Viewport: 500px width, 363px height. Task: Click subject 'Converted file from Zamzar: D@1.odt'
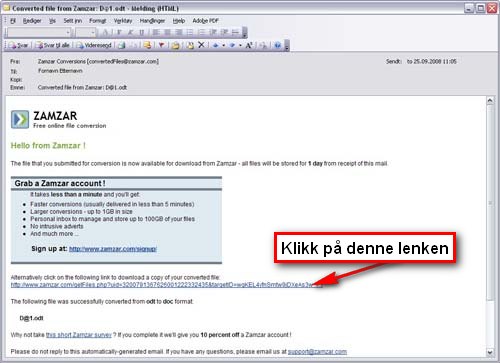82,87
